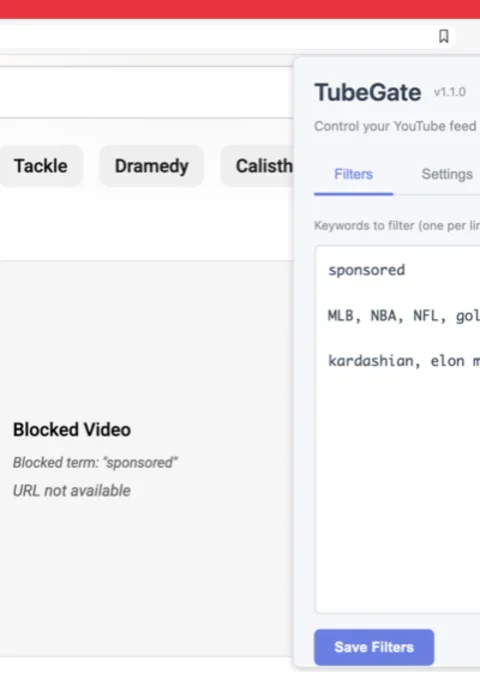Click the 'Keywords to filter' label

[x=397, y=226]
